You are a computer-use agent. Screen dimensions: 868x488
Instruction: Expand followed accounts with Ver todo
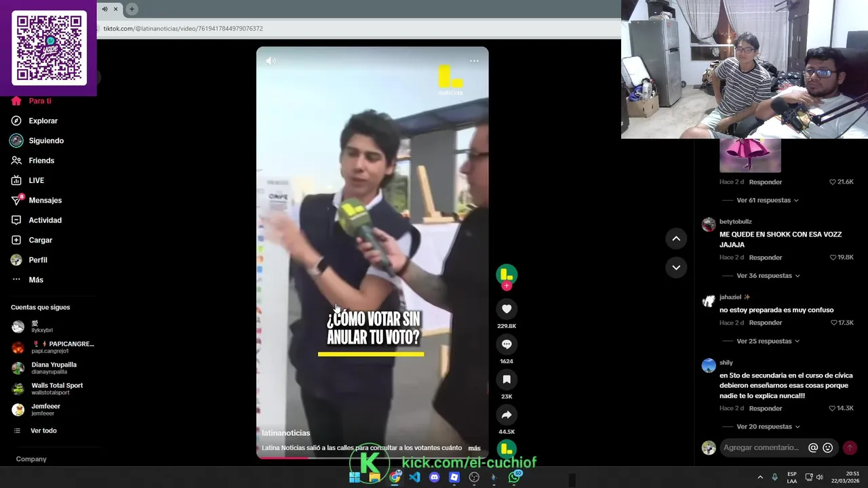point(35,430)
